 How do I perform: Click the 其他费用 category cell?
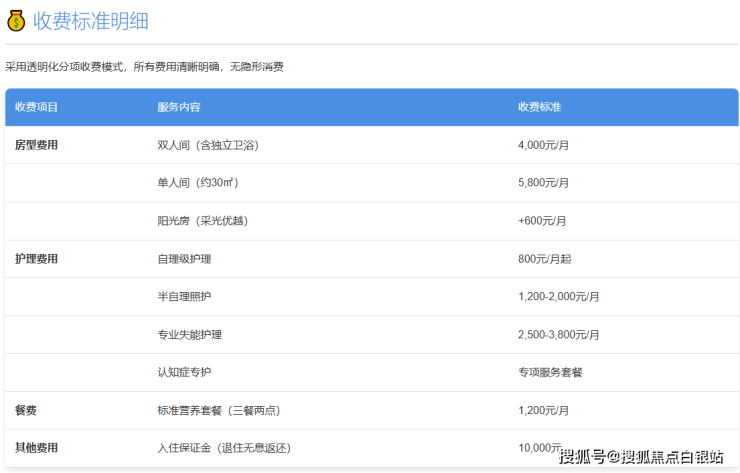[36, 448]
